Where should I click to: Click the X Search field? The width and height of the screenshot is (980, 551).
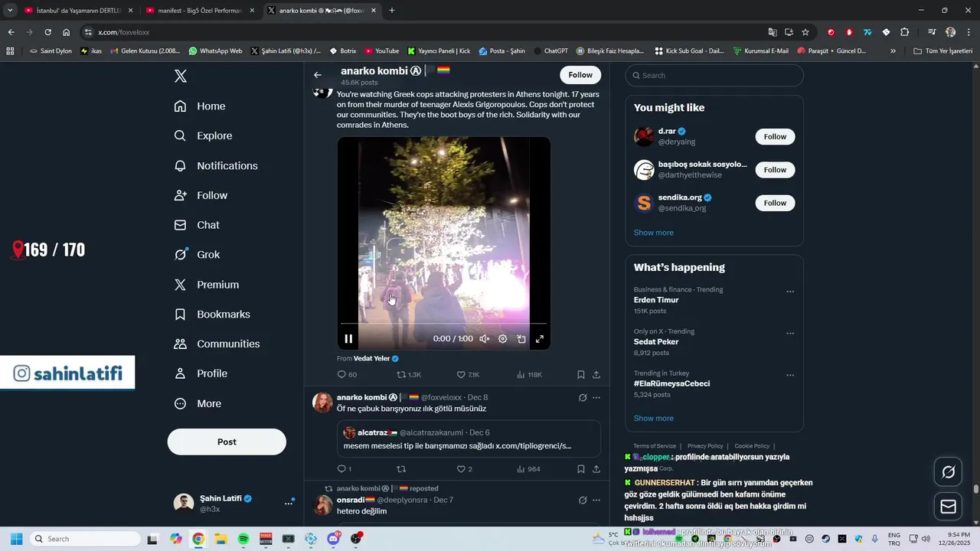(x=714, y=75)
